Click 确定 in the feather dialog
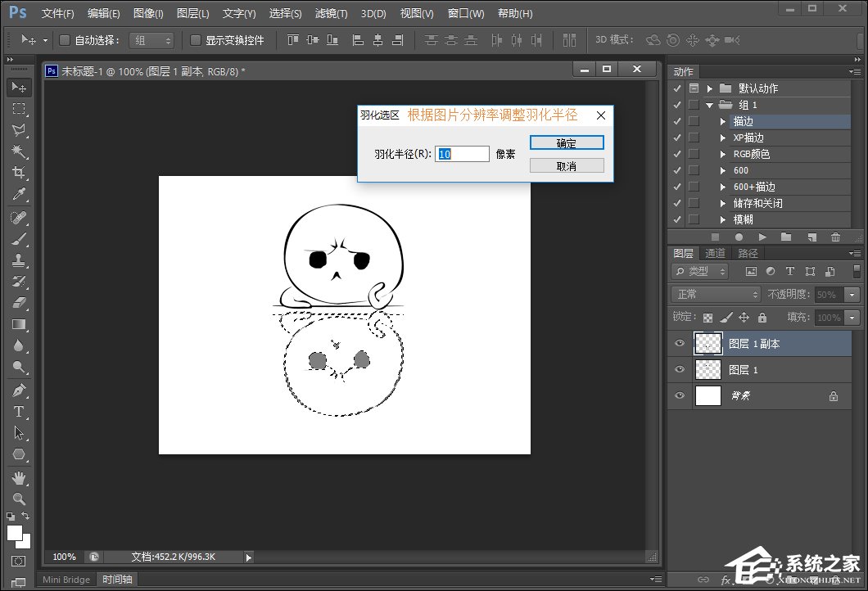868x591 pixels. (567, 143)
